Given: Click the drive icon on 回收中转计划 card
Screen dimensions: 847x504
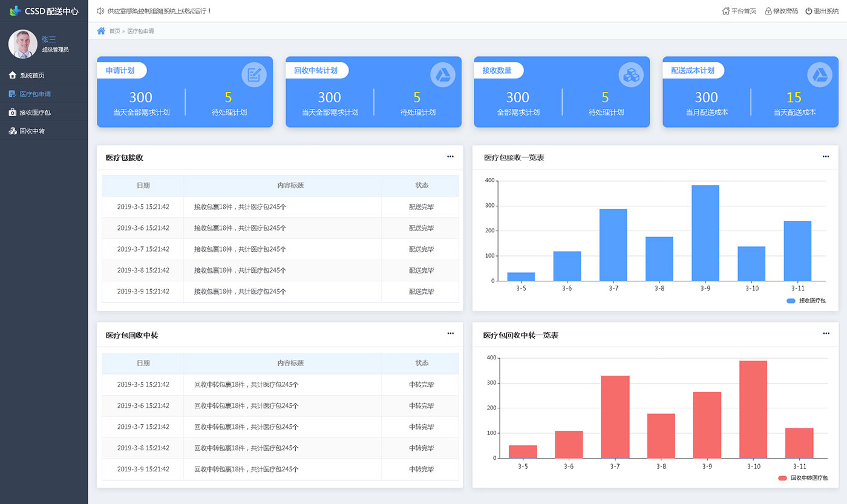Looking at the screenshot, I should coord(443,75).
